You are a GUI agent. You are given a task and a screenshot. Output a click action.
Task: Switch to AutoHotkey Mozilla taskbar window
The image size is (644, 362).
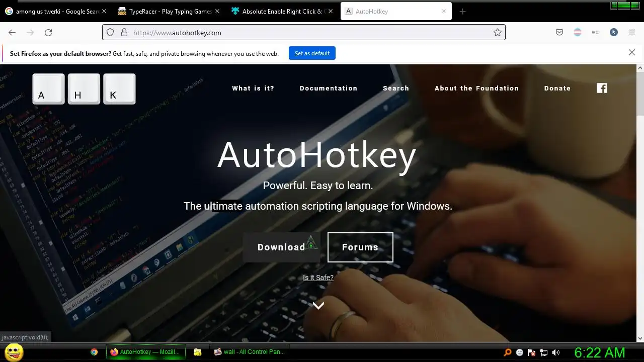(145, 352)
